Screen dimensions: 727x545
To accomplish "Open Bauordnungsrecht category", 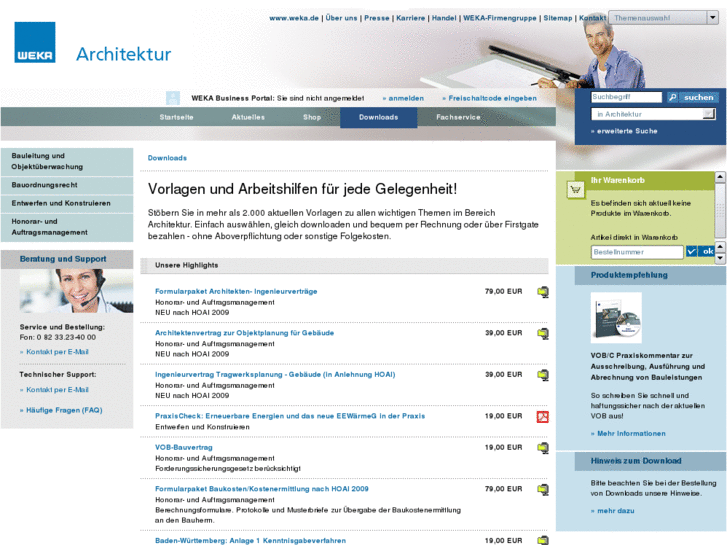I will (67, 185).
